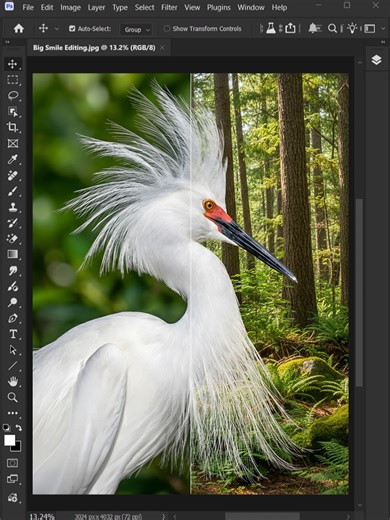Select the Adjustment Brush tool
This screenshot has height=520, width=390.
13,286
